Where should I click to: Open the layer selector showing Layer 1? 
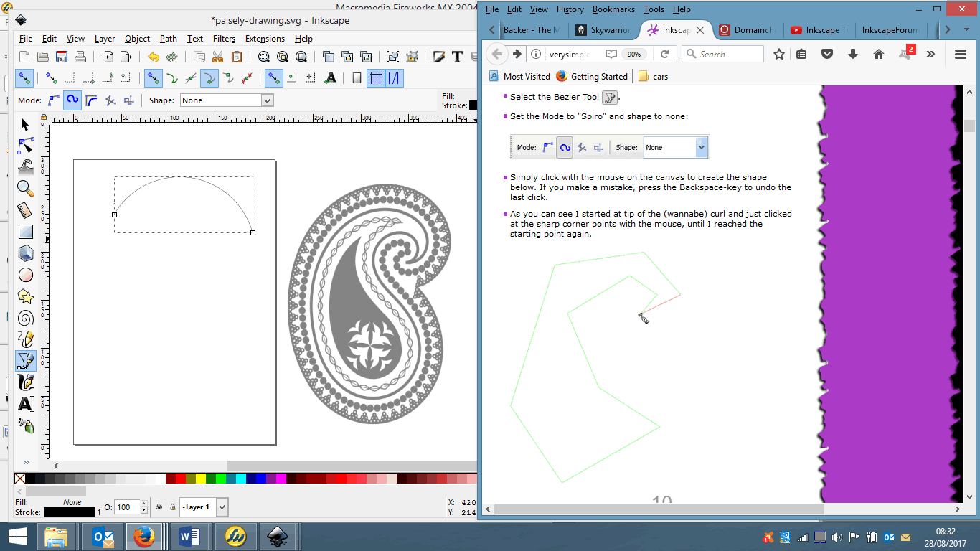click(203, 507)
